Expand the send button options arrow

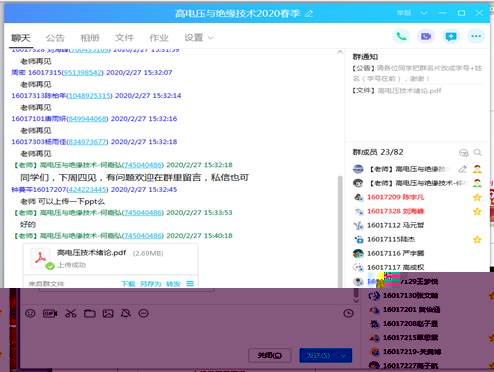pyautogui.click(x=344, y=356)
